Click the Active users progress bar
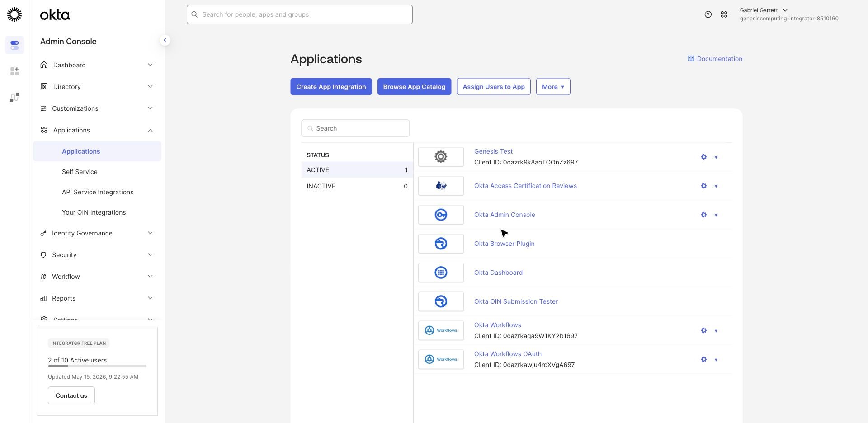This screenshot has height=423, width=868. pyautogui.click(x=97, y=366)
